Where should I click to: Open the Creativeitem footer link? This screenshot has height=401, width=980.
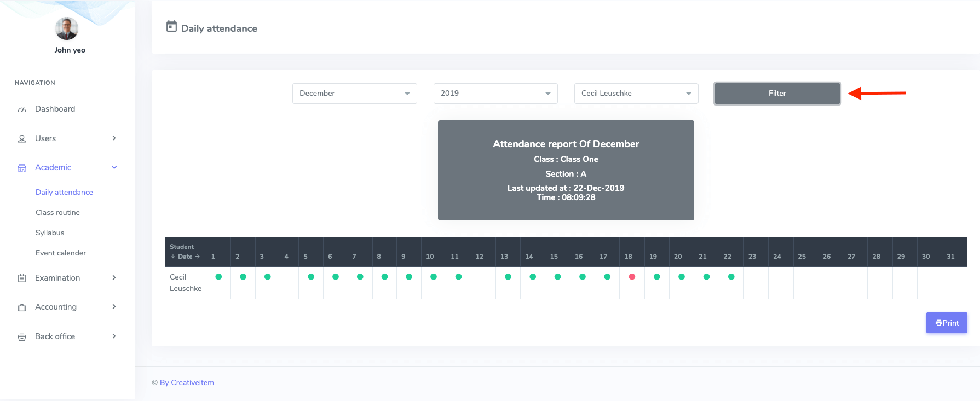(x=187, y=382)
